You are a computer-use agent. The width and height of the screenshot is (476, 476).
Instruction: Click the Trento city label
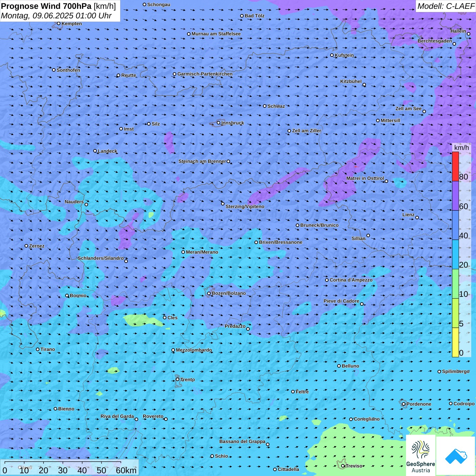(x=188, y=379)
